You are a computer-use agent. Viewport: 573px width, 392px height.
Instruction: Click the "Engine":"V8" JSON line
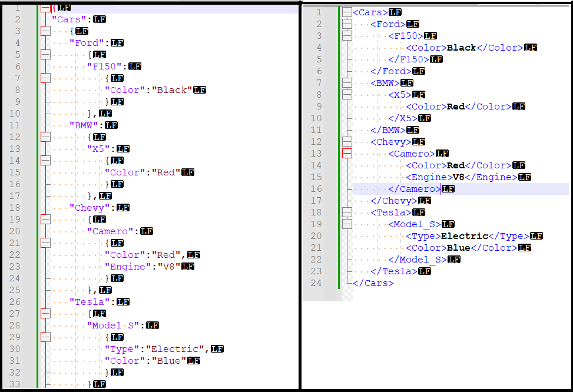coord(143,267)
